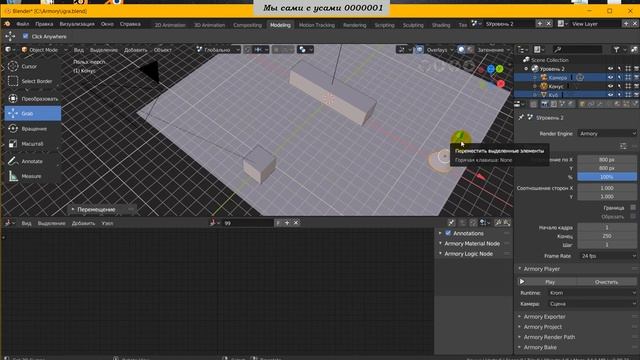Toggle the Граница border checkbox
Image resolution: width=640 pixels, height=360 pixels.
(x=633, y=208)
